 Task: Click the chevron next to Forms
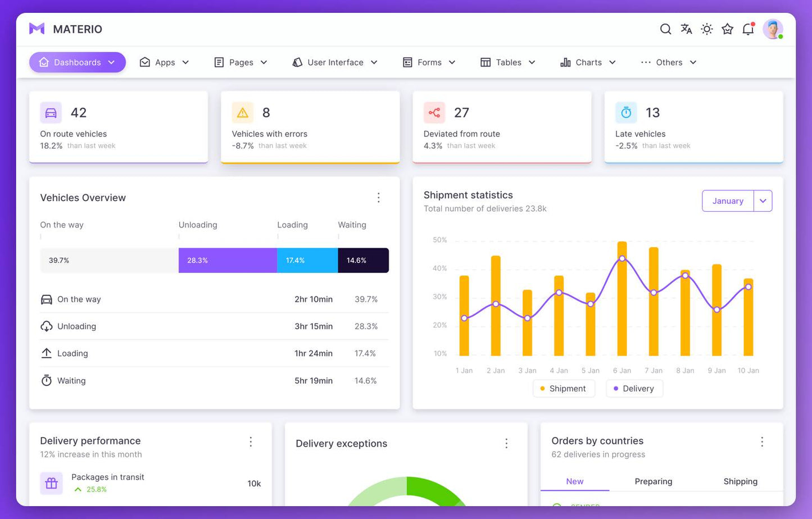point(452,62)
